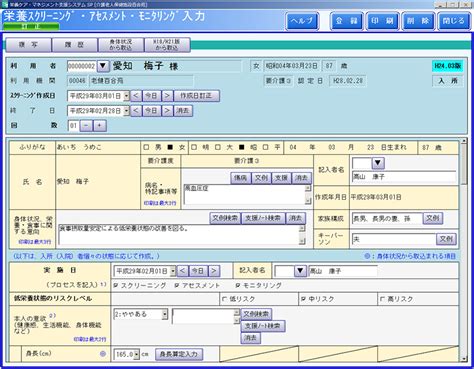The image size is (474, 369).
Task: Click into the 高血圧症 disease text area
Action: (x=245, y=194)
